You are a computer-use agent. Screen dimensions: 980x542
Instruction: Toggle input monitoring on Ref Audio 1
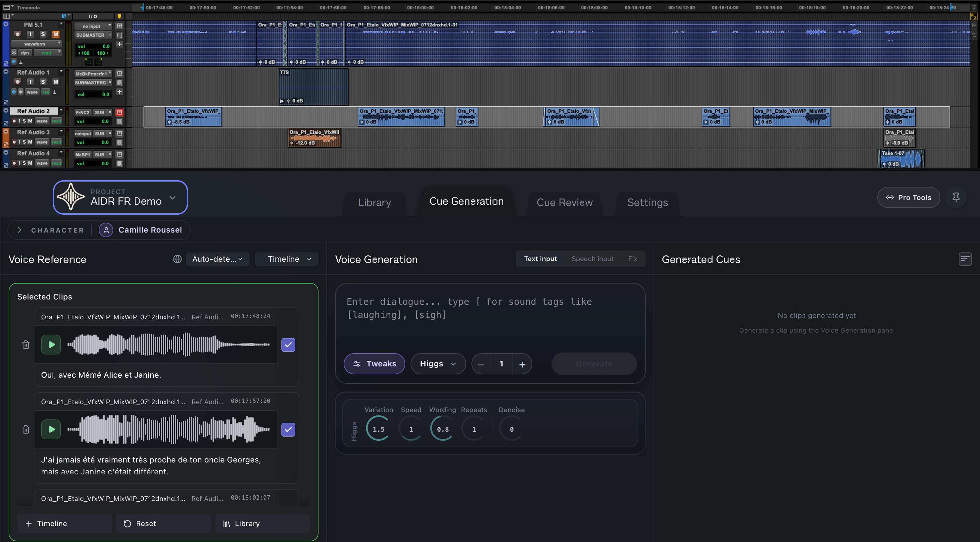(30, 82)
